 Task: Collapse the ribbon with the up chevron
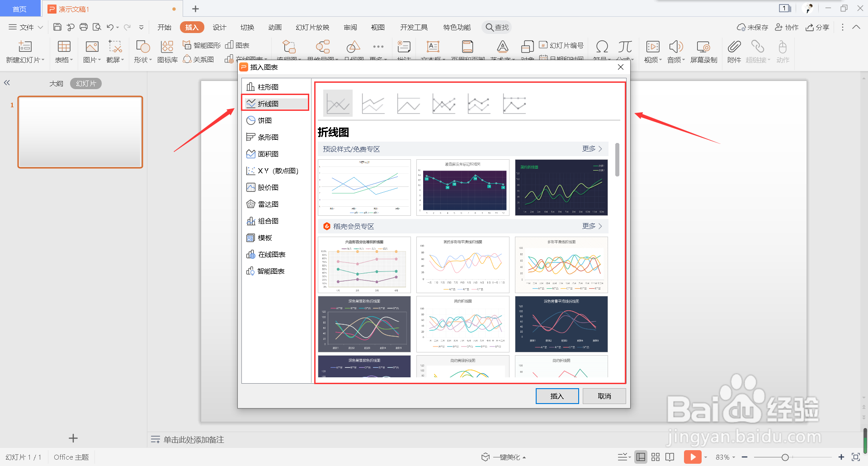pyautogui.click(x=856, y=27)
